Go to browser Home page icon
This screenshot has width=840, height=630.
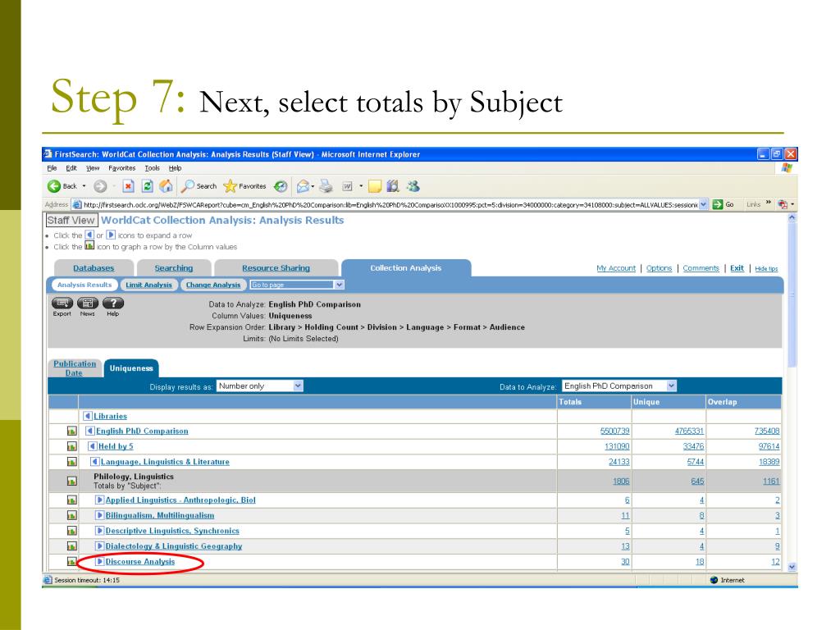(166, 186)
